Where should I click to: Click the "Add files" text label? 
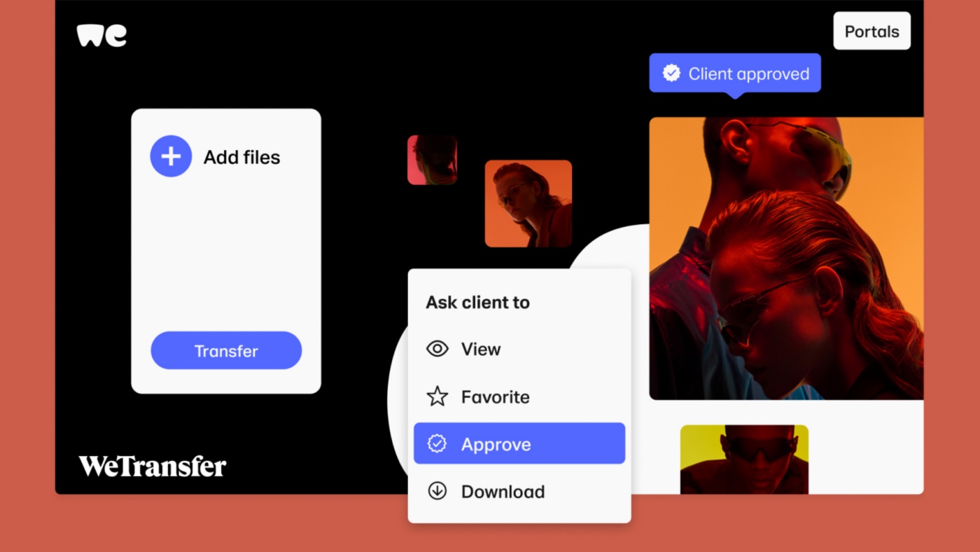241,157
